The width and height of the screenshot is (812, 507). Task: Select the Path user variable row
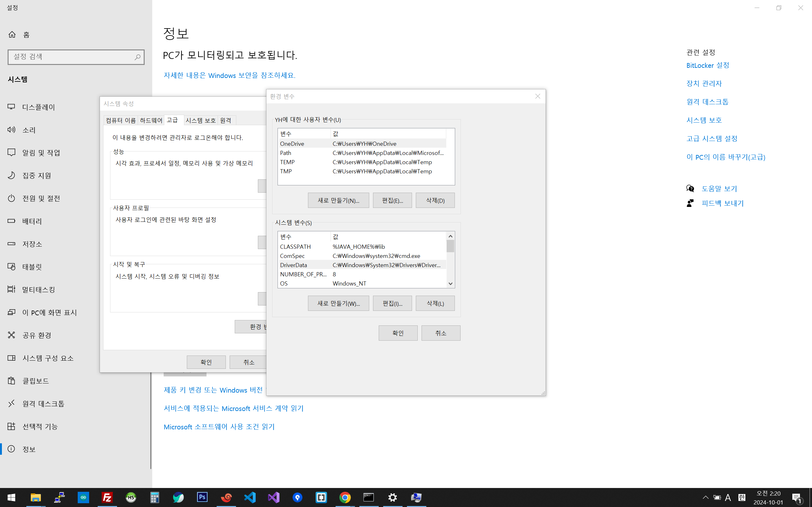point(362,153)
